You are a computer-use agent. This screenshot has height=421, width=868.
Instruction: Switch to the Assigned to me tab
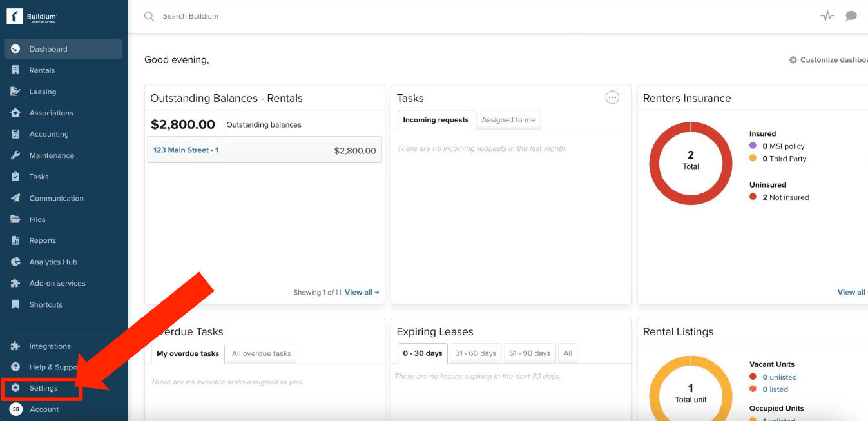pyautogui.click(x=508, y=120)
